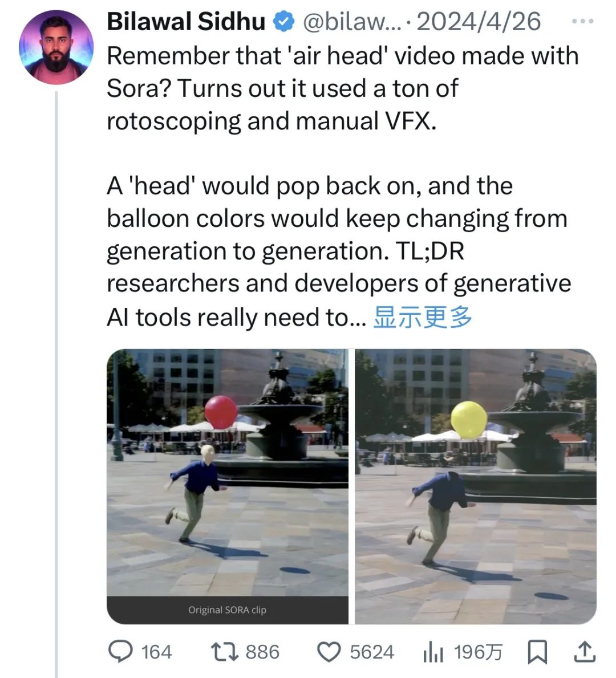Open the yellow balloon image thumbnail
The height and width of the screenshot is (678, 616).
tap(476, 486)
